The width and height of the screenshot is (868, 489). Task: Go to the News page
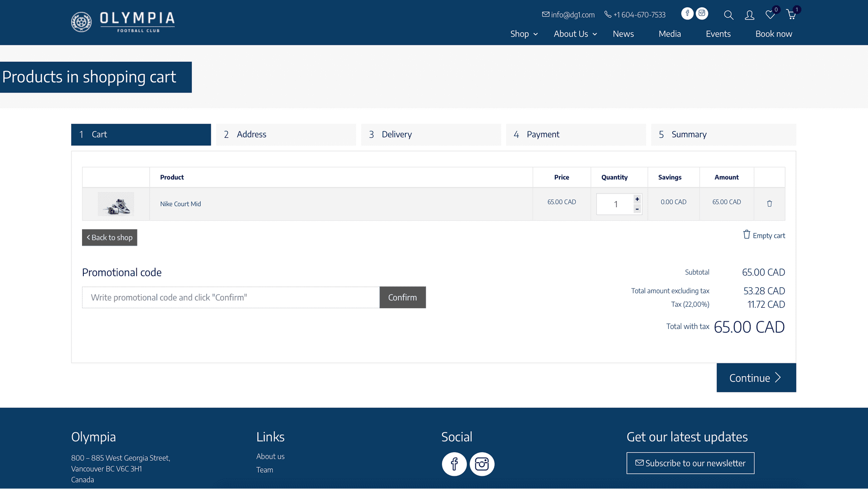click(x=623, y=34)
